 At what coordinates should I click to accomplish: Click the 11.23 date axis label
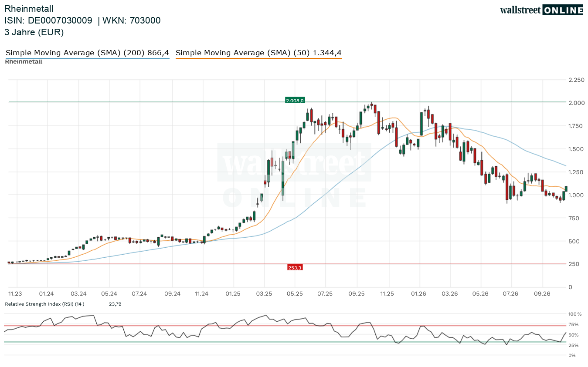click(x=16, y=294)
